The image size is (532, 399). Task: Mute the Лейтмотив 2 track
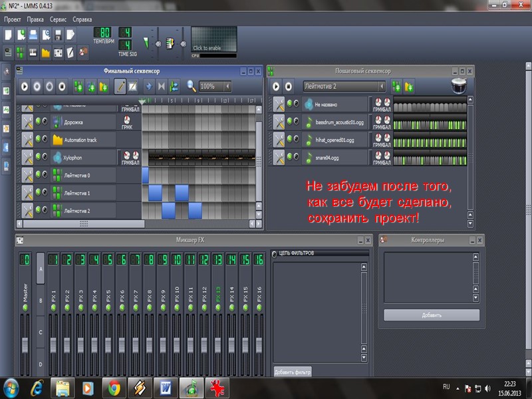tap(38, 209)
